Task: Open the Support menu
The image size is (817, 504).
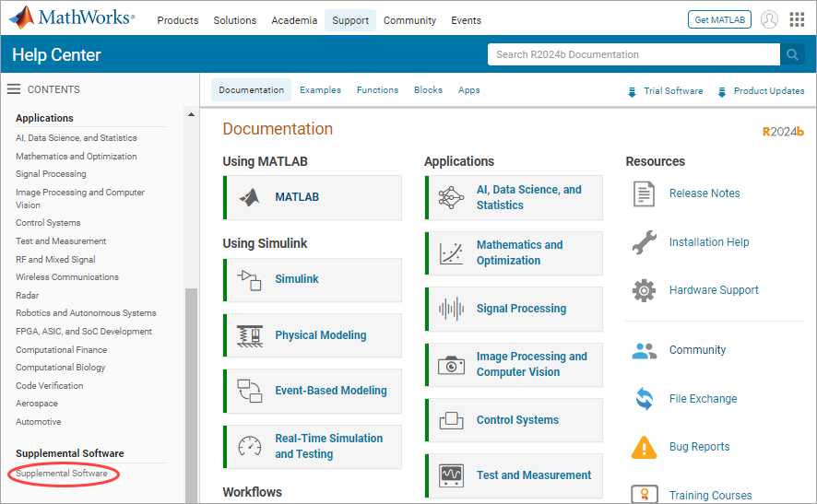Action: (x=350, y=20)
